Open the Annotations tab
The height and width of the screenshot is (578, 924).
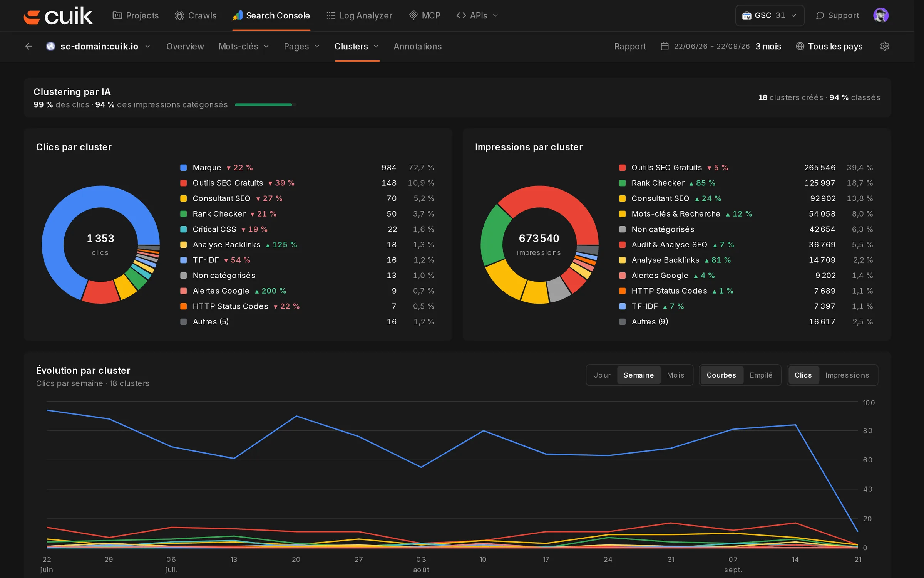418,46
